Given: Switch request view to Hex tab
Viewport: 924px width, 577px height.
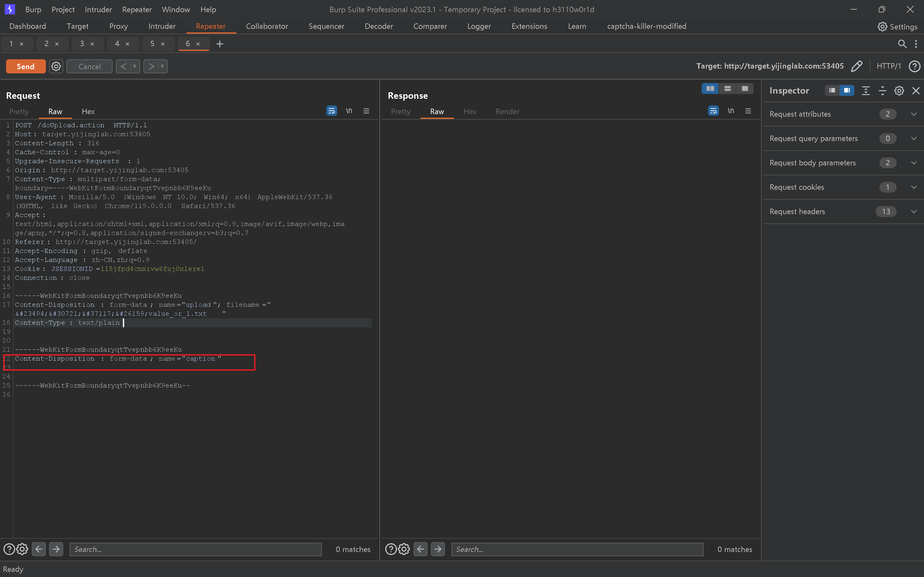Looking at the screenshot, I should pyautogui.click(x=88, y=112).
